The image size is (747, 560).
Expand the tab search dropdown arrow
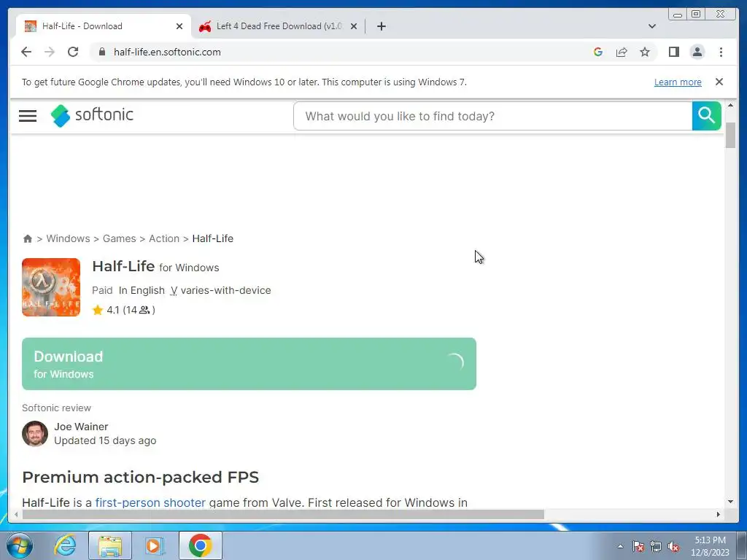tap(652, 26)
